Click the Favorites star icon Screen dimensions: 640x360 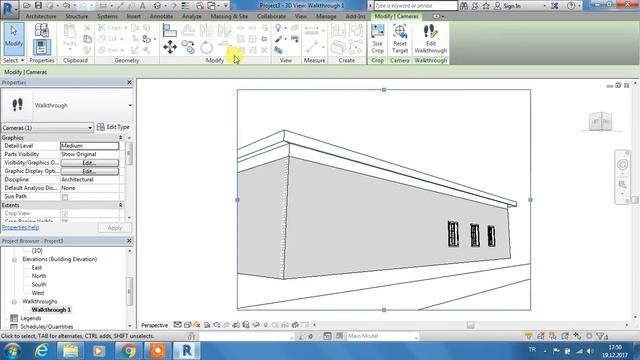(x=486, y=6)
